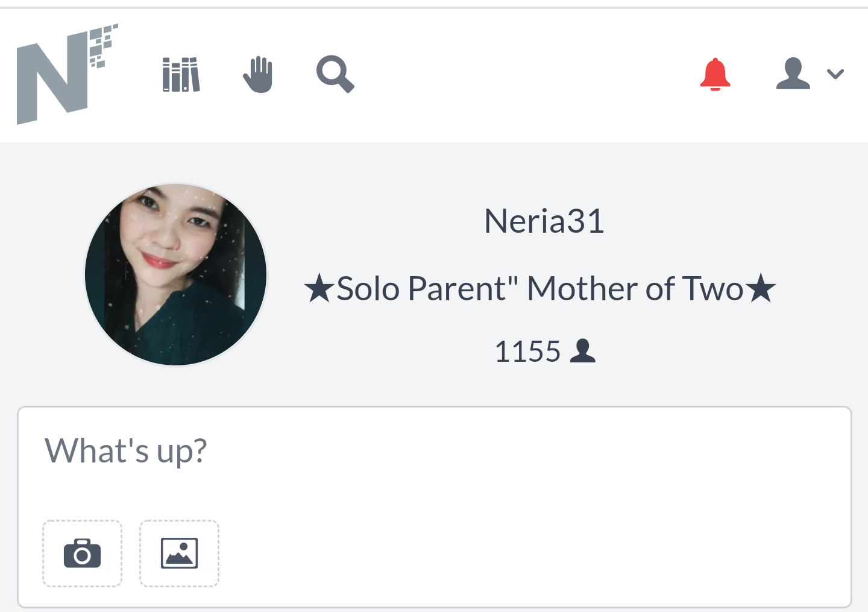Click the dashed image upload box
The image size is (868, 612).
coord(179,553)
